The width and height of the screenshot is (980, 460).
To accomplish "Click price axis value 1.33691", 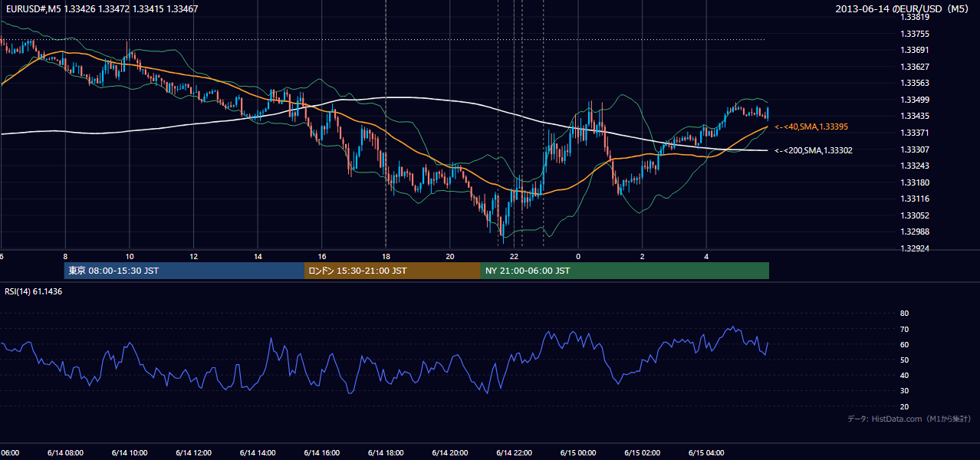I will click(914, 50).
